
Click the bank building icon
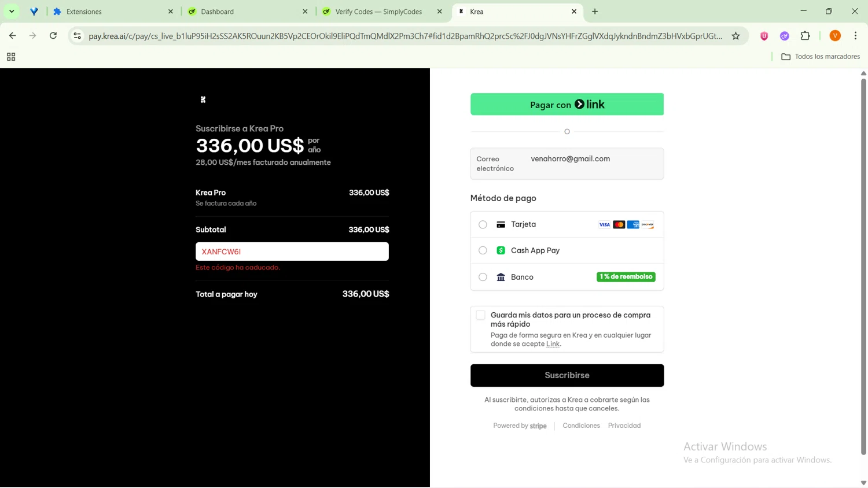tap(501, 277)
